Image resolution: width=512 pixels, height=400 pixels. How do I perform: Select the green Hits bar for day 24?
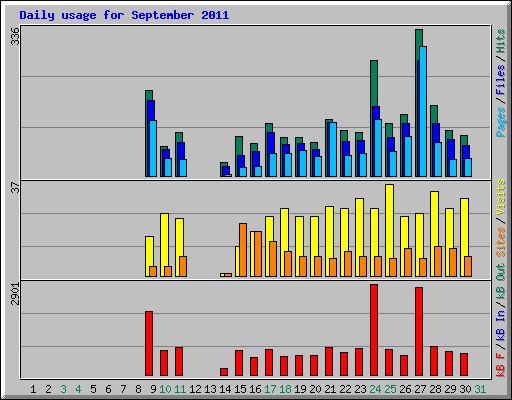coord(374,83)
